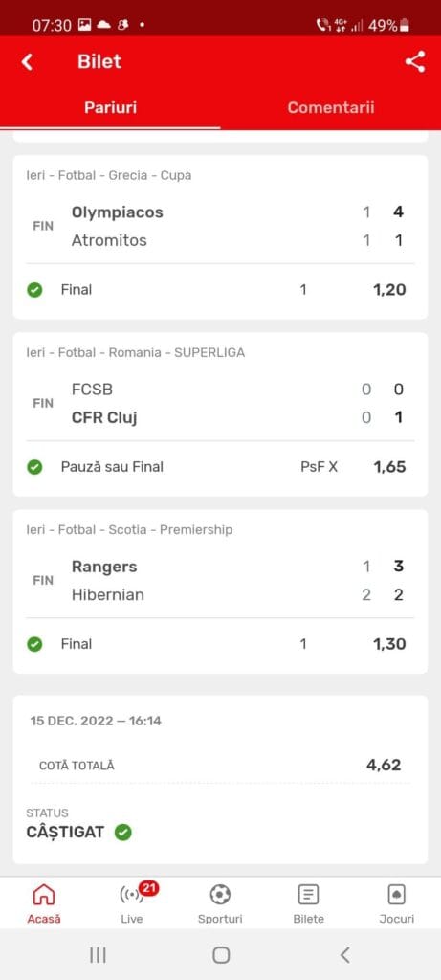This screenshot has width=441, height=980.
Task: Open the Jocuri games icon
Action: (397, 896)
